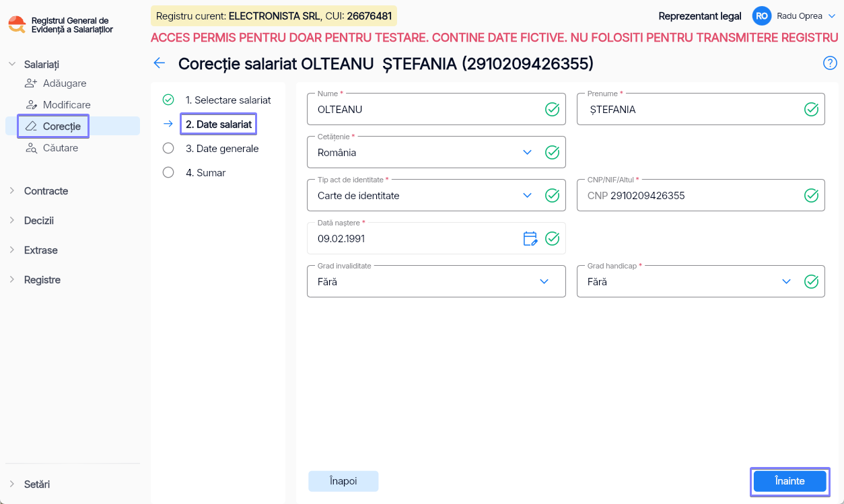844x504 pixels.
Task: Select the Corecție menu item
Action: tap(73, 126)
